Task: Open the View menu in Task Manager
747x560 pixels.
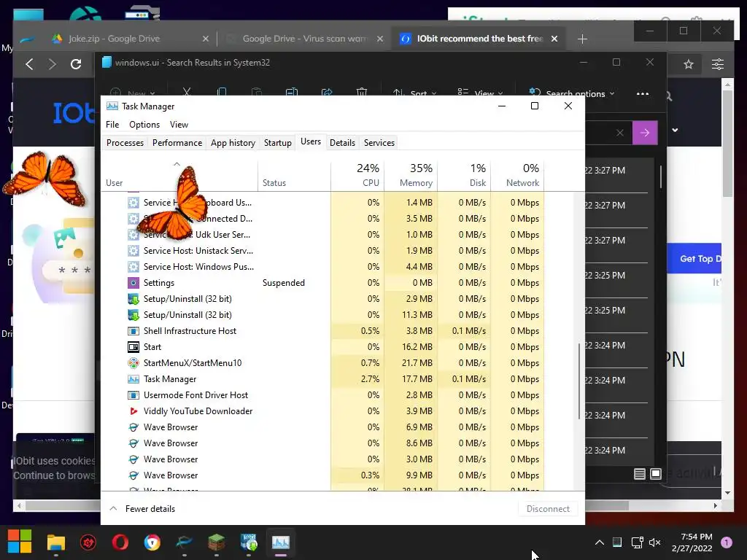Action: 179,124
